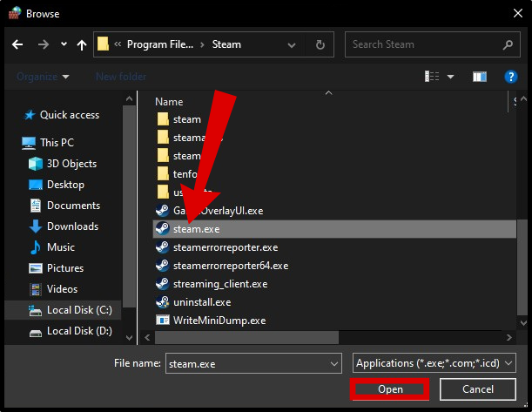Open Documents in the sidebar
This screenshot has height=412, width=532.
(73, 206)
